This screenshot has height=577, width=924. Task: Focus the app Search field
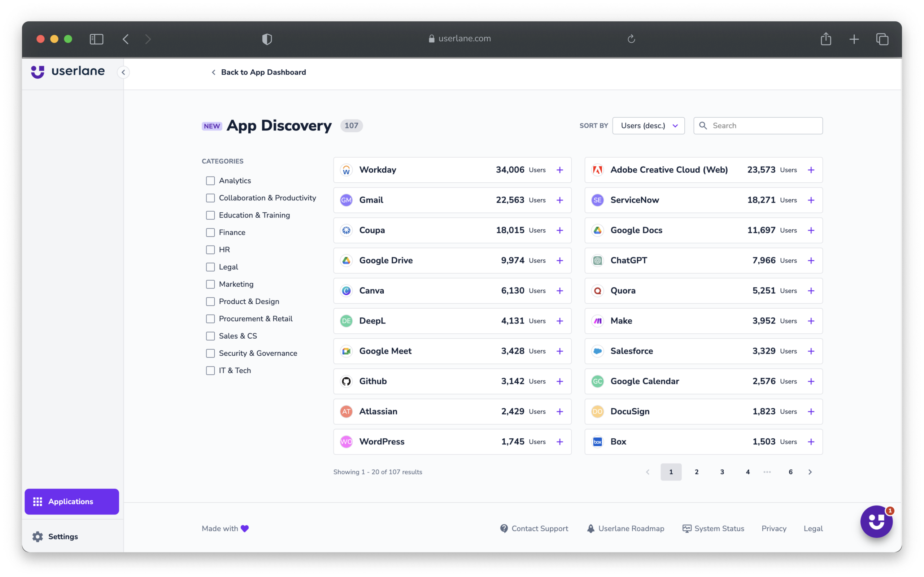(x=758, y=126)
